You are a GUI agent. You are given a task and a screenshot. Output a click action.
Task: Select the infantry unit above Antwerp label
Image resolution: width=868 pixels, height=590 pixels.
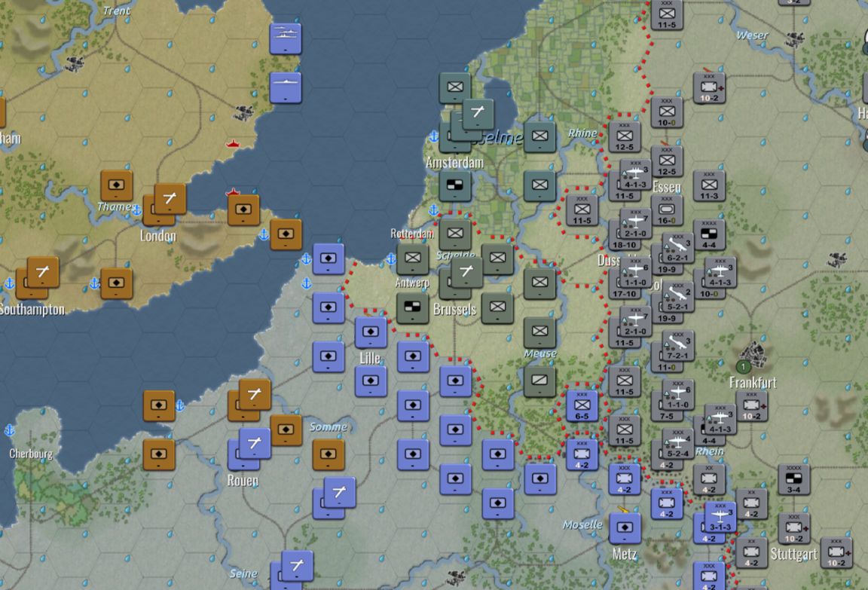[412, 258]
